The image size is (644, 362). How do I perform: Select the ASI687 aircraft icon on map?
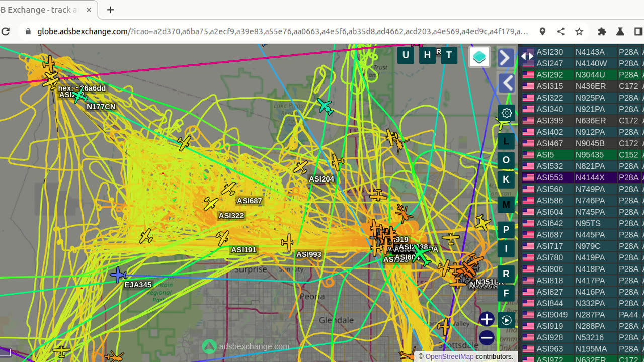point(228,189)
